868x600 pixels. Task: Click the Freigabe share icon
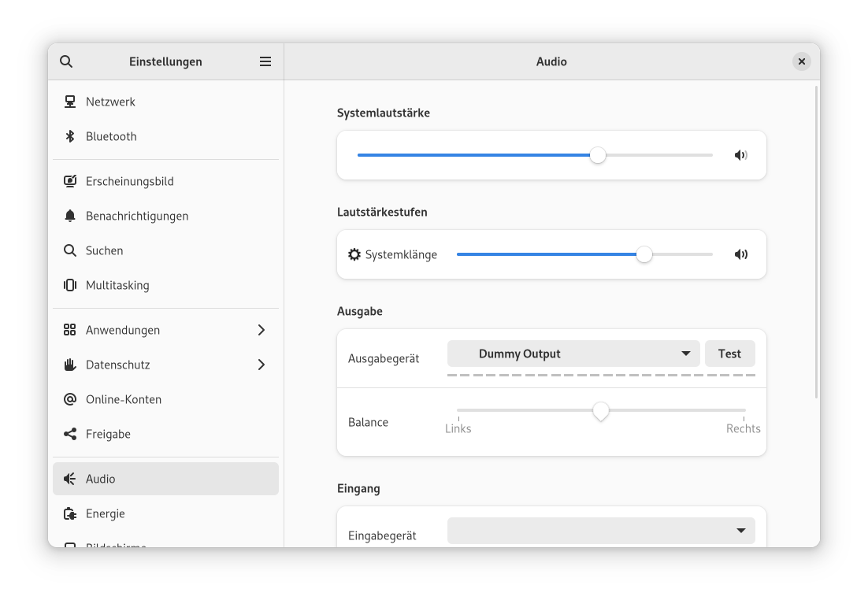[x=70, y=434]
